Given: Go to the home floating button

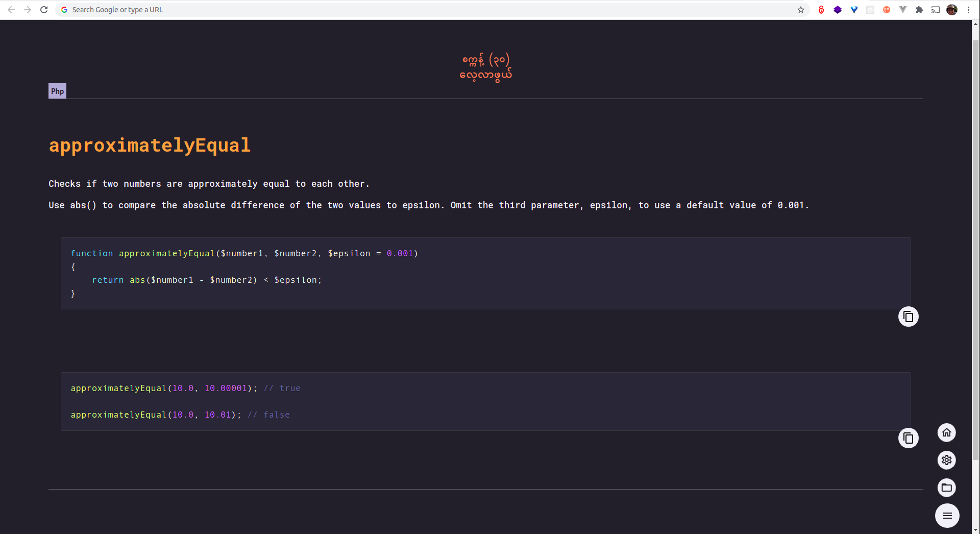Looking at the screenshot, I should pos(947,433).
